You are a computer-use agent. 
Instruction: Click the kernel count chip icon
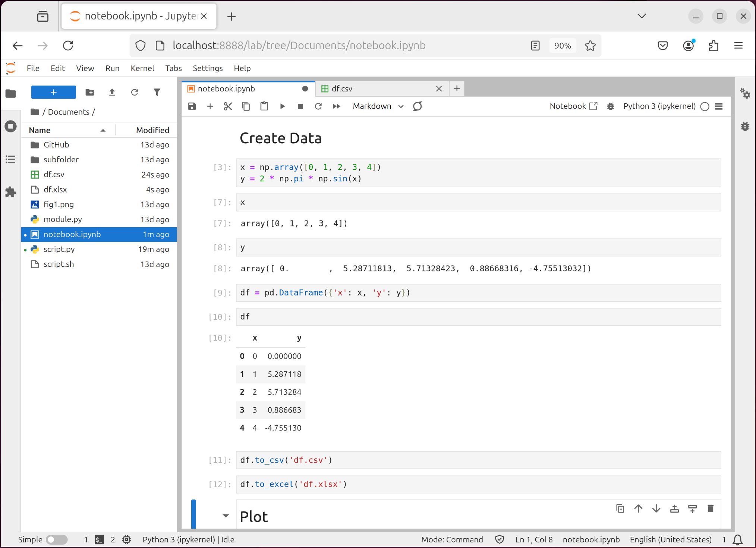(127, 539)
